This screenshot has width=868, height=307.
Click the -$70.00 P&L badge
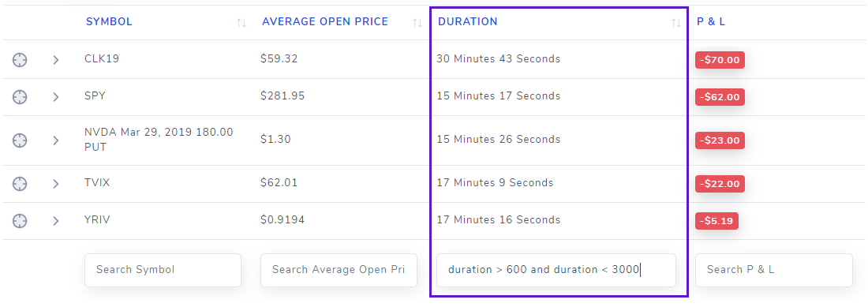coord(720,60)
